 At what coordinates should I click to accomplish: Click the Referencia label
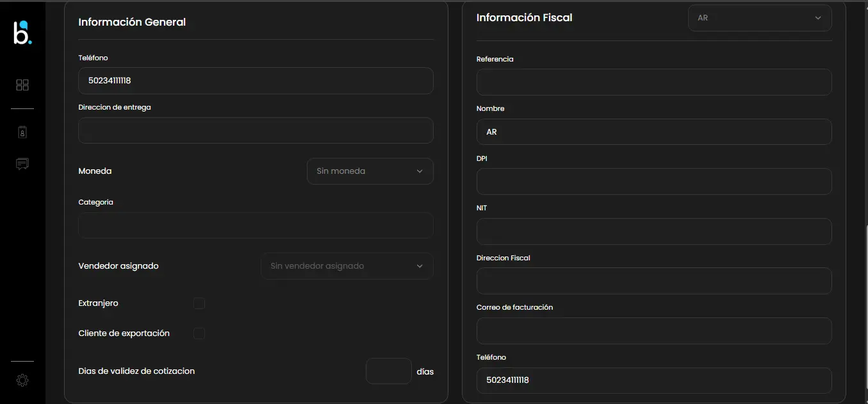[x=495, y=59]
